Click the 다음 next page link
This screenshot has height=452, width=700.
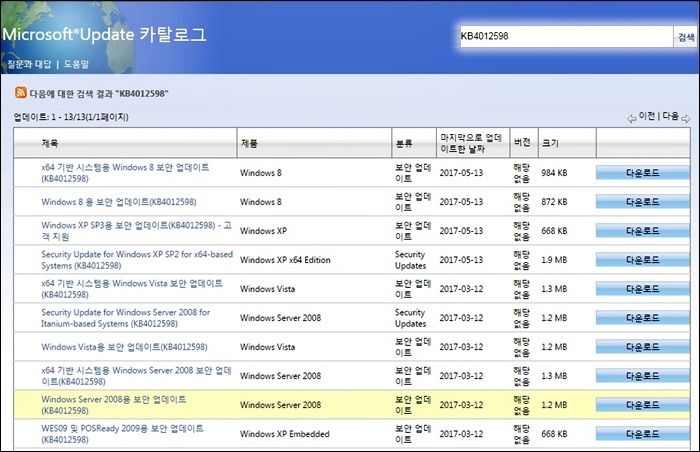click(671, 116)
